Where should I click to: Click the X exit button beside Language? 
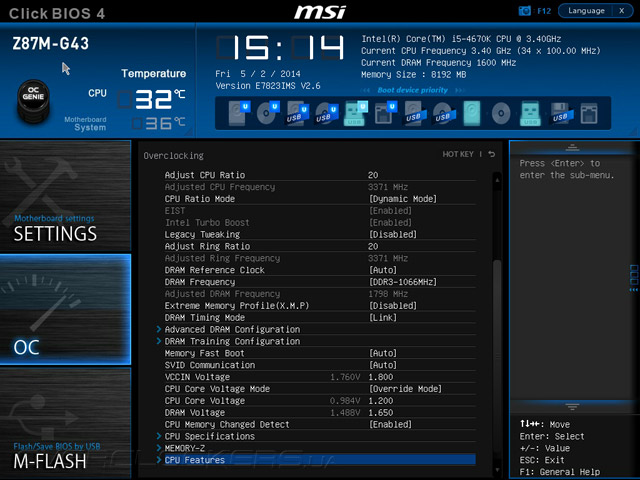tap(622, 11)
